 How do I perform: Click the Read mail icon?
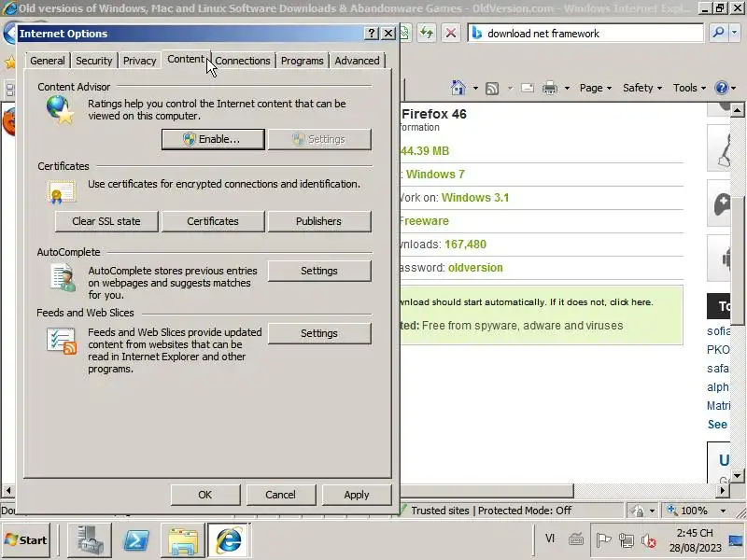pyautogui.click(x=528, y=88)
